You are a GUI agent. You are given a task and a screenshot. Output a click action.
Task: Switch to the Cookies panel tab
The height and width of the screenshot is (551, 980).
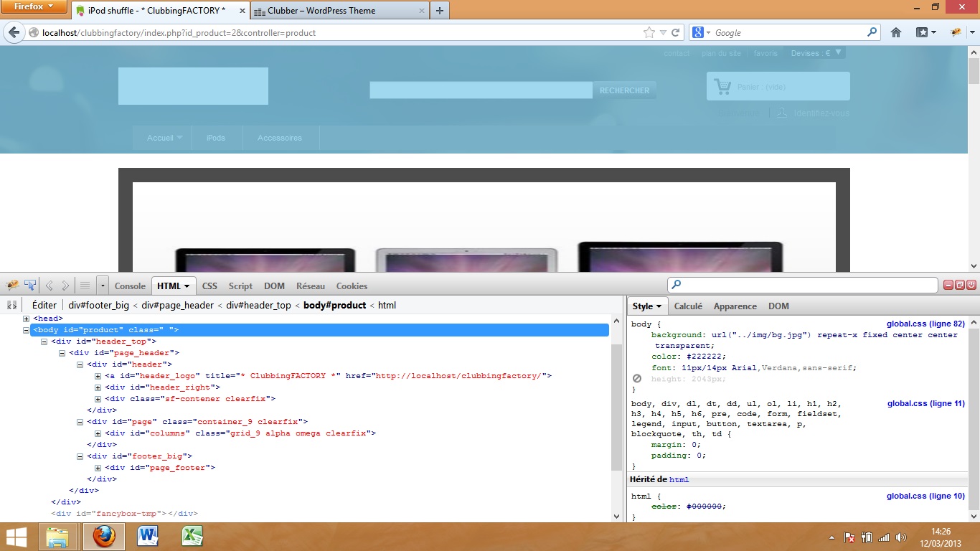tap(352, 286)
